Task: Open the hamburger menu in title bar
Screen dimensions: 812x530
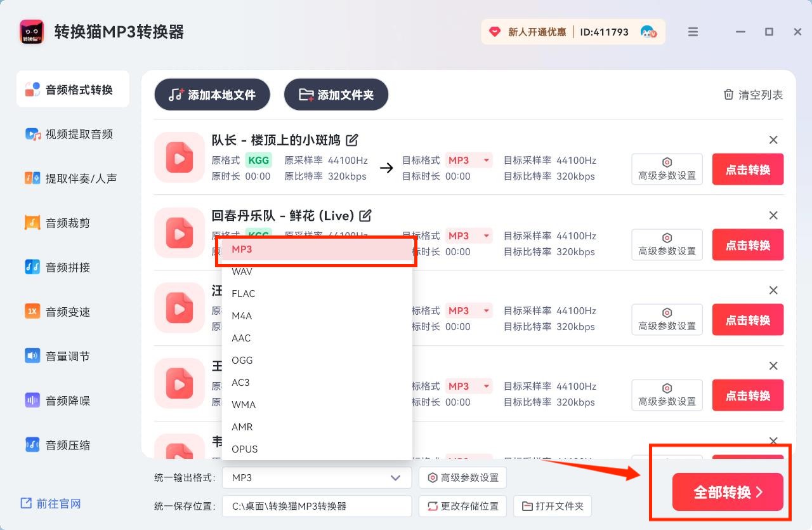Action: click(693, 32)
